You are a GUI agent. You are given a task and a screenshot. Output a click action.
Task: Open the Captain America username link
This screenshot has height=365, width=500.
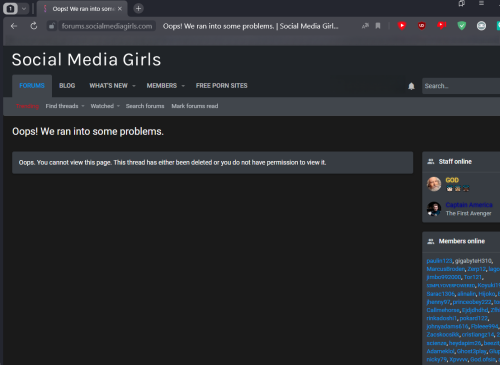pyautogui.click(x=469, y=205)
